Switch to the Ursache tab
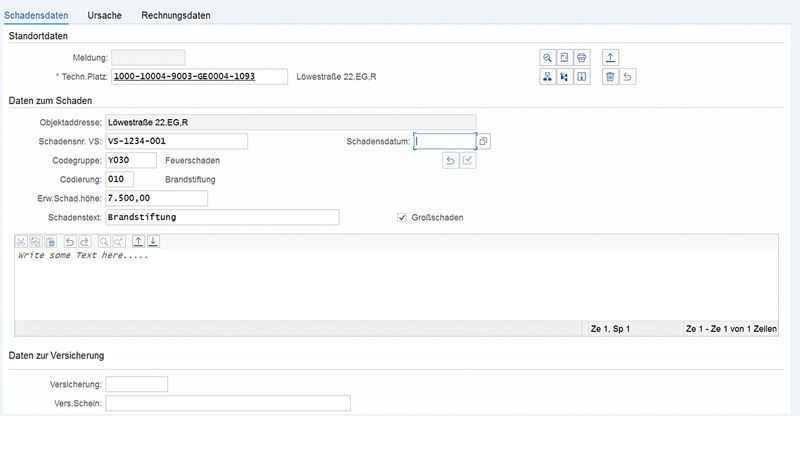 (x=105, y=16)
